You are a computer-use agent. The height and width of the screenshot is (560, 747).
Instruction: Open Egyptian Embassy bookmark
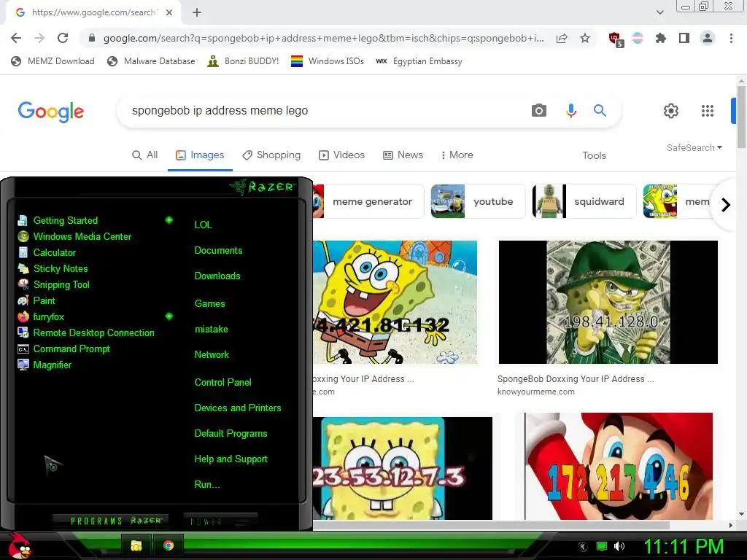[419, 61]
